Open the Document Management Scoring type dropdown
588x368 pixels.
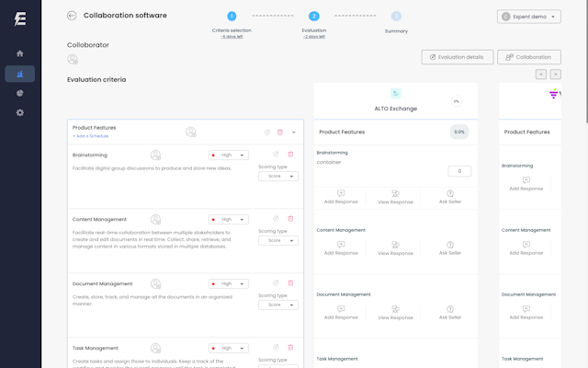click(x=277, y=305)
